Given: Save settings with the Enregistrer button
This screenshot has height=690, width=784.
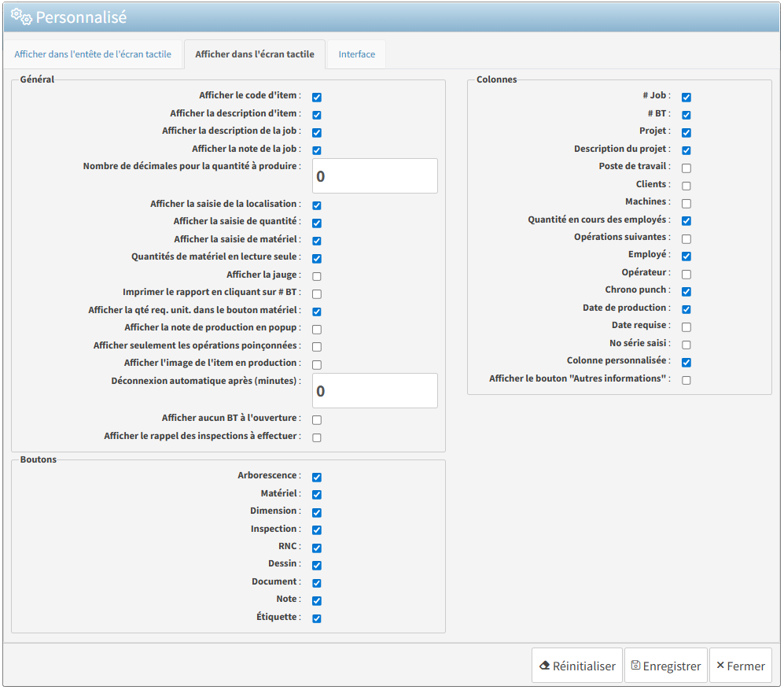Looking at the screenshot, I should [665, 666].
